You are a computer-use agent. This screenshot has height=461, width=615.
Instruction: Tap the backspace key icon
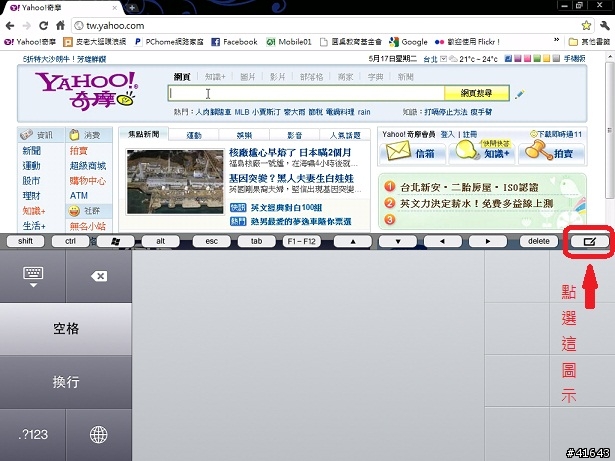(x=99, y=276)
